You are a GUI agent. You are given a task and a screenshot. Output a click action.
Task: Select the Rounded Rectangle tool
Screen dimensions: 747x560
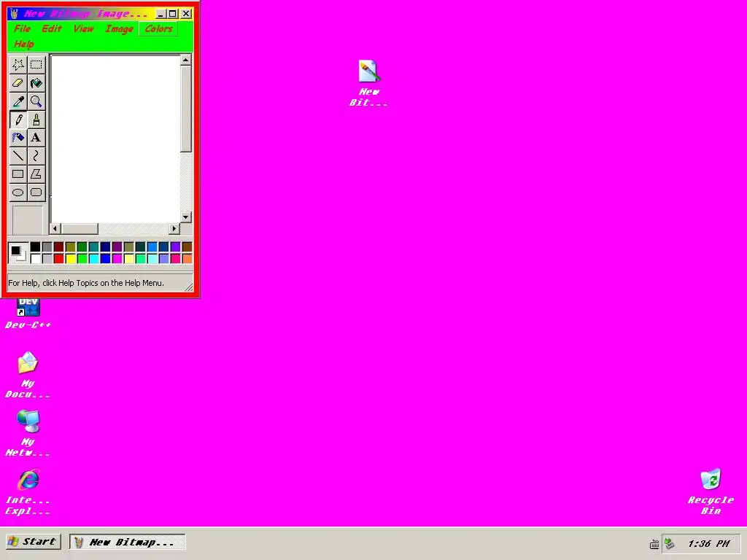tap(36, 192)
